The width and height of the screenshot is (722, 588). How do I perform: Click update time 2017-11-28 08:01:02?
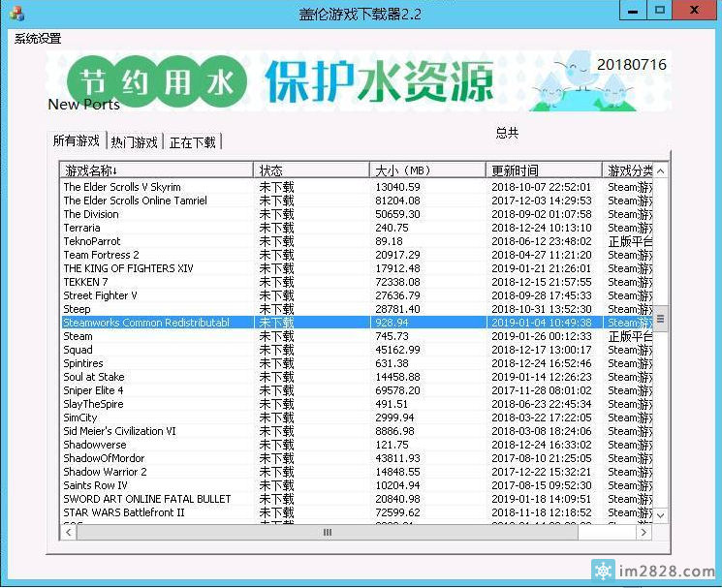[x=542, y=390]
